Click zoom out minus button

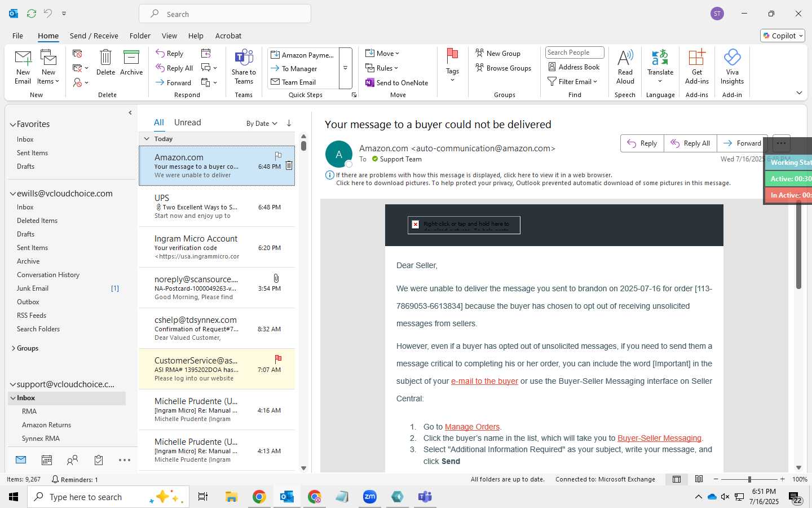coord(716,479)
